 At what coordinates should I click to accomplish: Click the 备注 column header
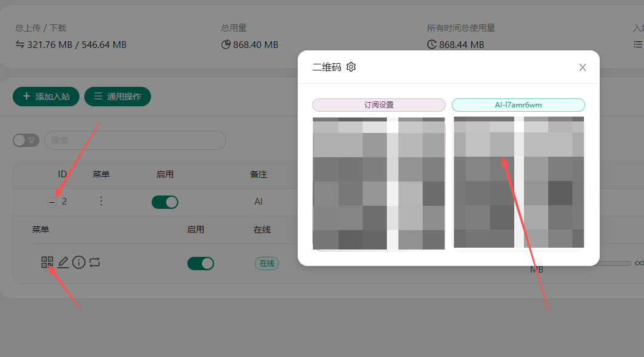pos(258,174)
